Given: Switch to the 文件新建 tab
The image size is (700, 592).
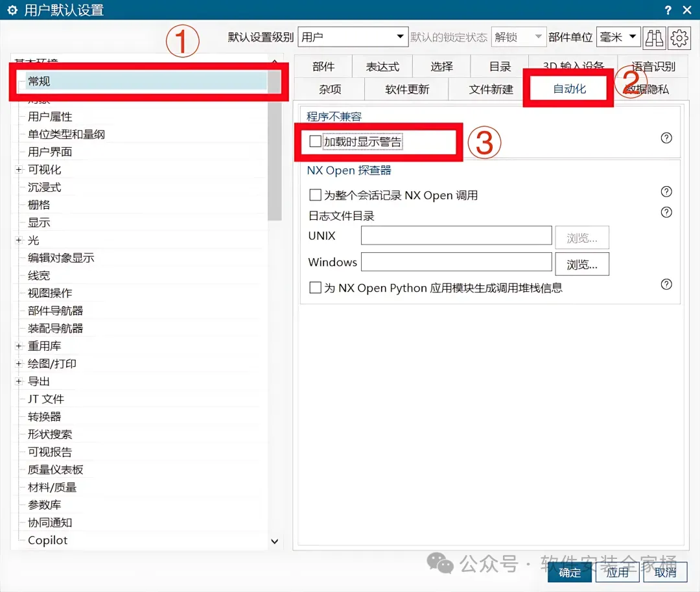Looking at the screenshot, I should [490, 89].
